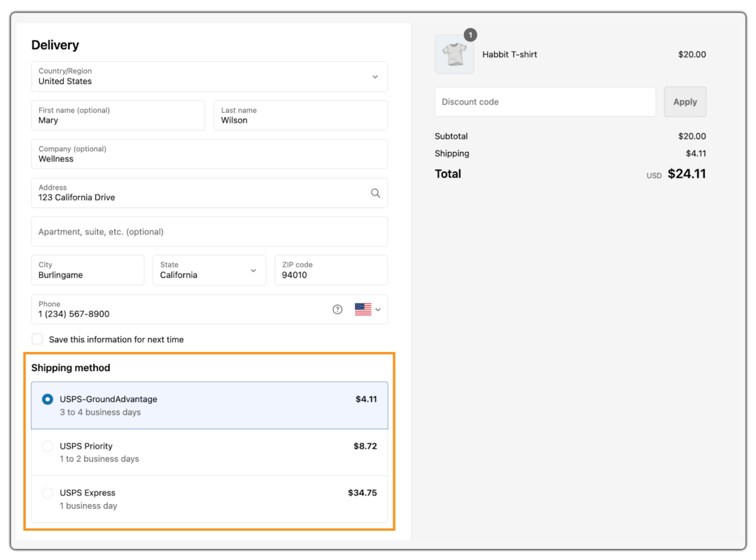Select USPS Priority shipping option
Screen dimensions: 756x560
(209, 452)
